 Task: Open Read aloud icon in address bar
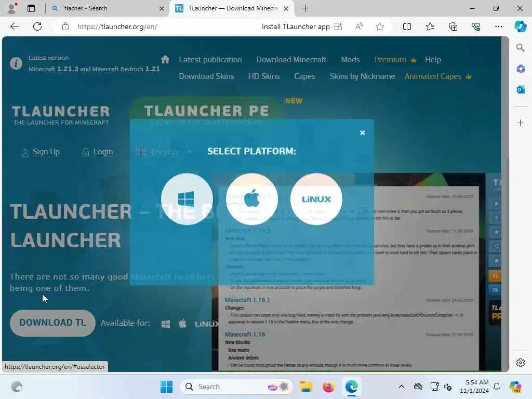point(359,26)
